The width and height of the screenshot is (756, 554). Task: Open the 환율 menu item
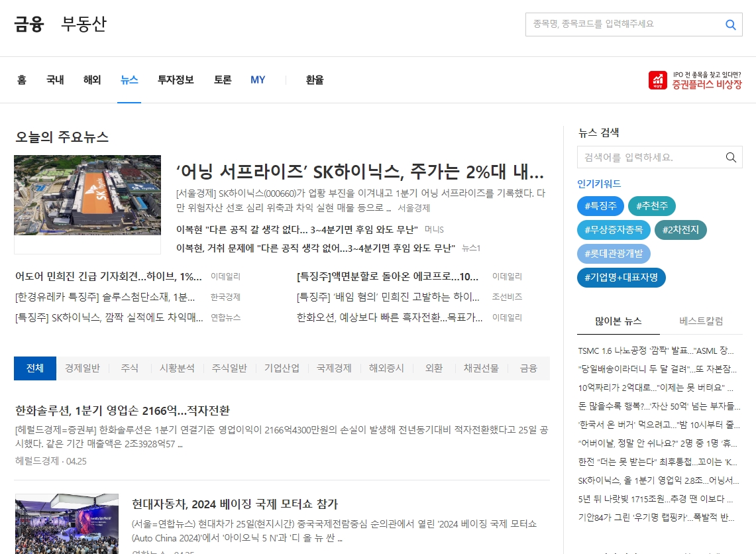click(315, 80)
